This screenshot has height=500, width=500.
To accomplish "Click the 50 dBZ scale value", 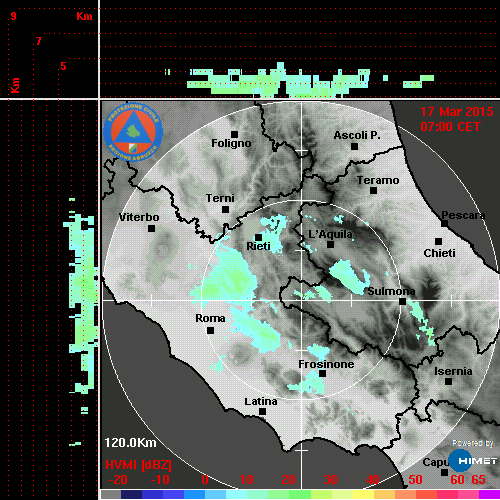I will click(x=415, y=480).
